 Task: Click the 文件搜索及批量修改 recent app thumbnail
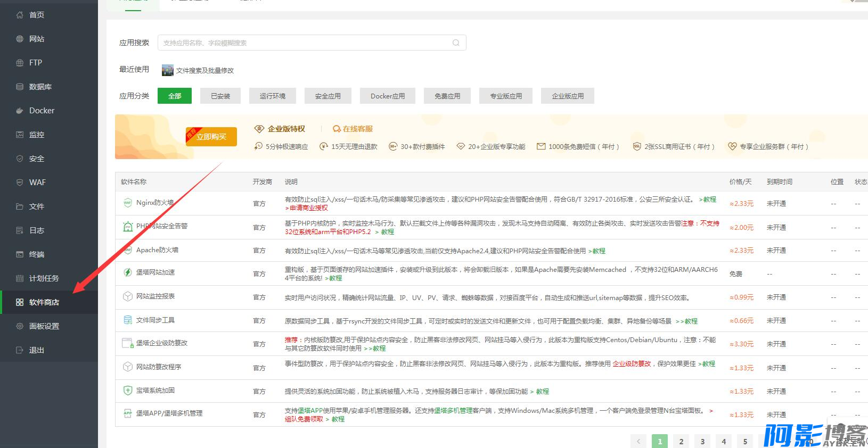[168, 70]
